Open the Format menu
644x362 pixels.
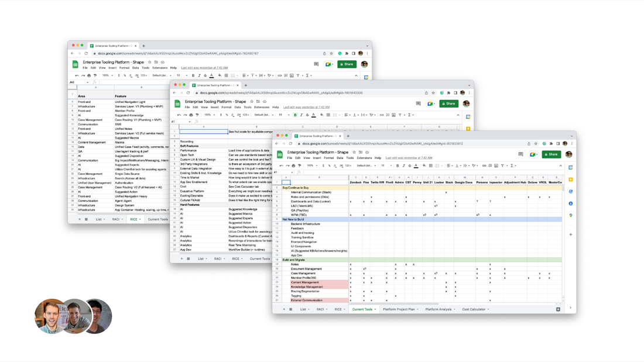coord(328,157)
